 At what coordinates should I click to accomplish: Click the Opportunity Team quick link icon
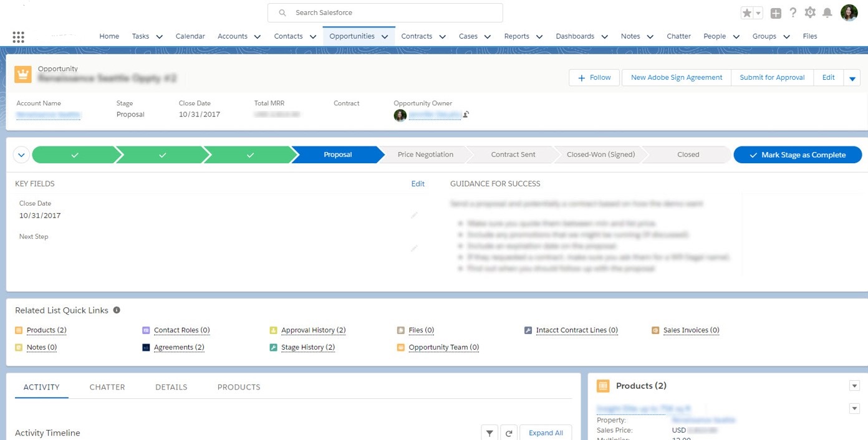tap(401, 347)
